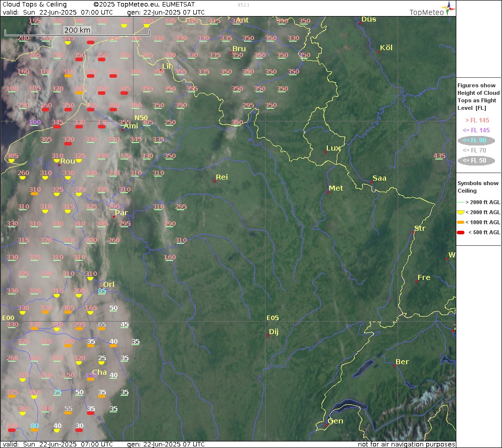Image resolution: width=502 pixels, height=448 pixels.
Task: Click the white cloud top value 30
Action: coord(79,425)
